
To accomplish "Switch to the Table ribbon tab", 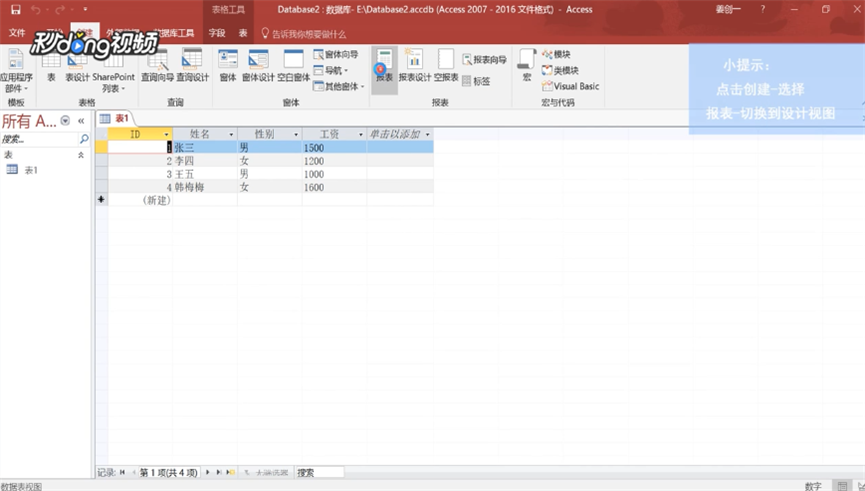I will coord(243,33).
